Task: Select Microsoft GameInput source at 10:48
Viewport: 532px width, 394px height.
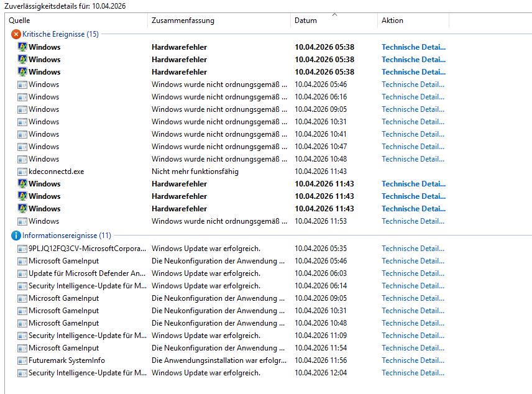Action: point(64,323)
